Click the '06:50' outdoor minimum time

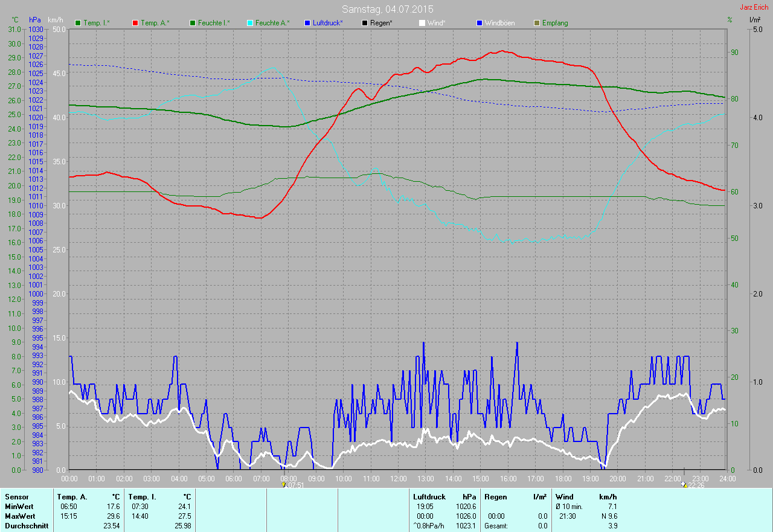click(68, 507)
